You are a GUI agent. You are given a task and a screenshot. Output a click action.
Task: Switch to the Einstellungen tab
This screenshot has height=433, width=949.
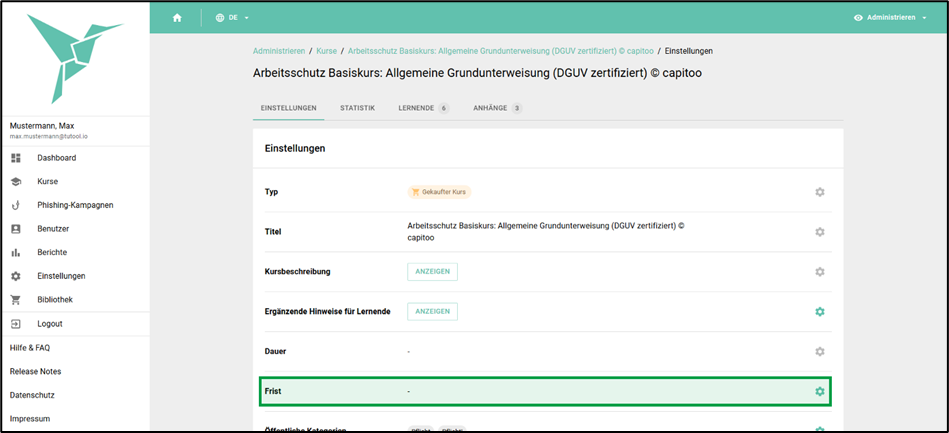[289, 108]
